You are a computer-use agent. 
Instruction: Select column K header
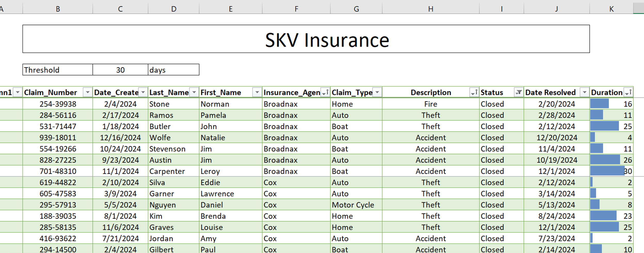coord(611,9)
